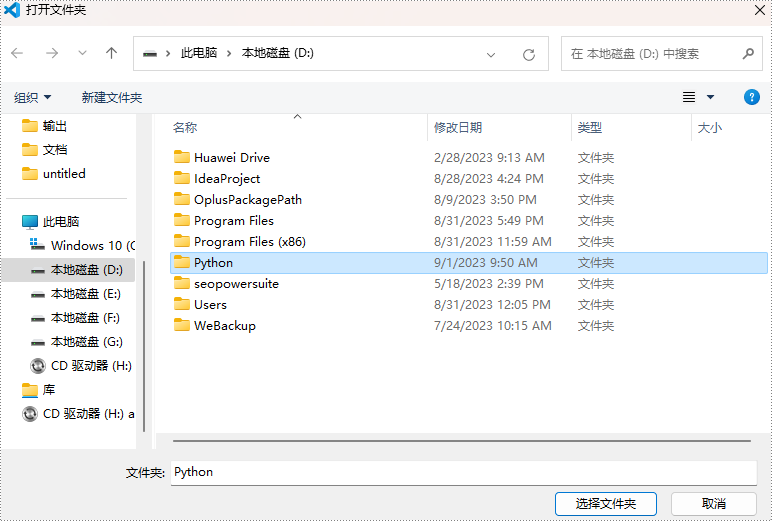Image resolution: width=772 pixels, height=521 pixels.
Task: Click the drive icon in address bar
Action: click(x=150, y=53)
